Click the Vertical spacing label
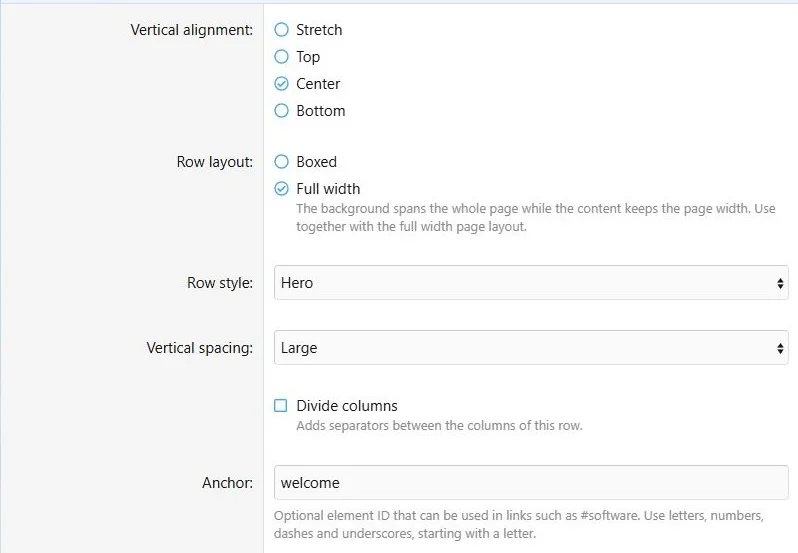 [x=200, y=348]
